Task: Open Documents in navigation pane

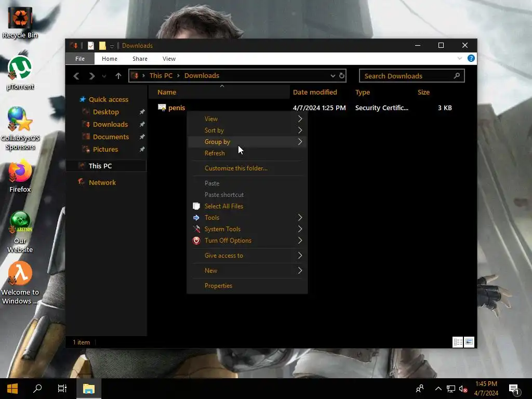Action: pyautogui.click(x=111, y=137)
